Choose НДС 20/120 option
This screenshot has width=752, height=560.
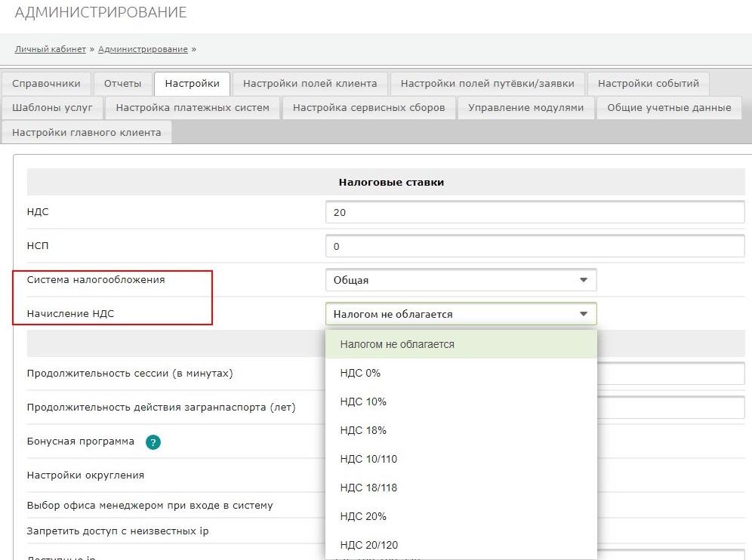pyautogui.click(x=461, y=545)
